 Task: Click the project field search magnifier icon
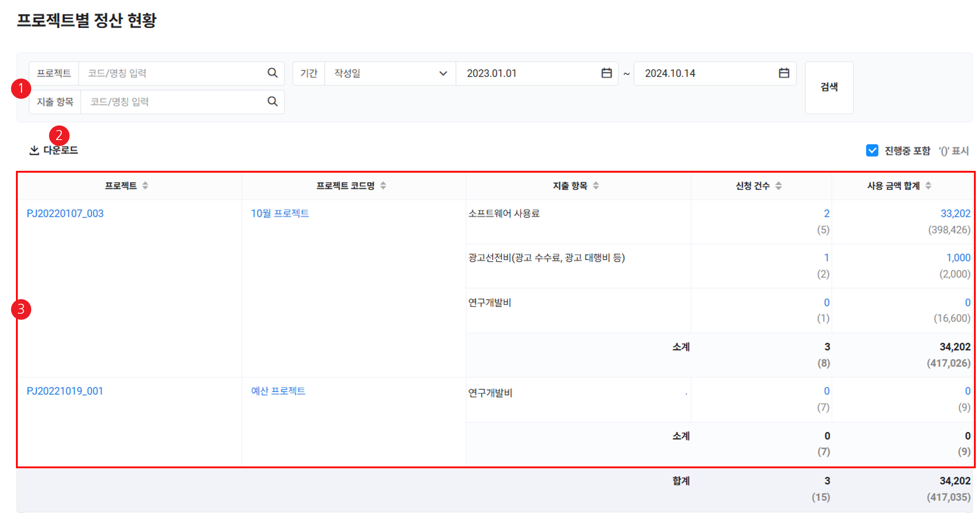[x=272, y=73]
